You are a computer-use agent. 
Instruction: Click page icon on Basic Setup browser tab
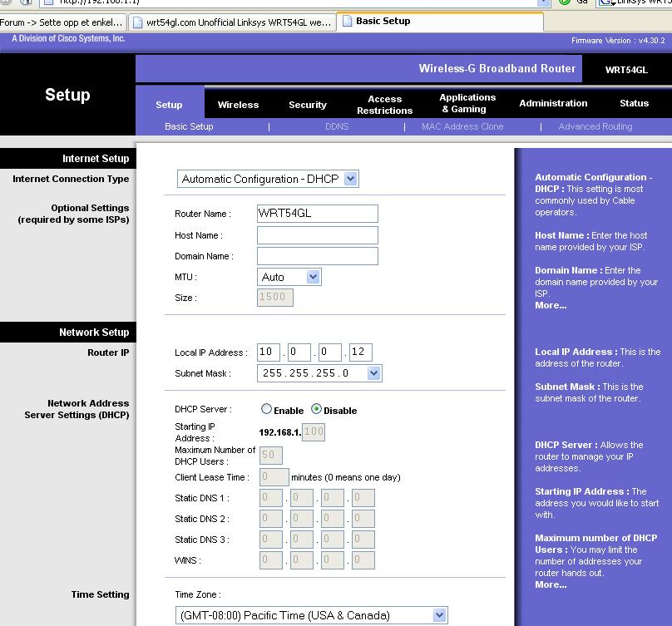(347, 21)
